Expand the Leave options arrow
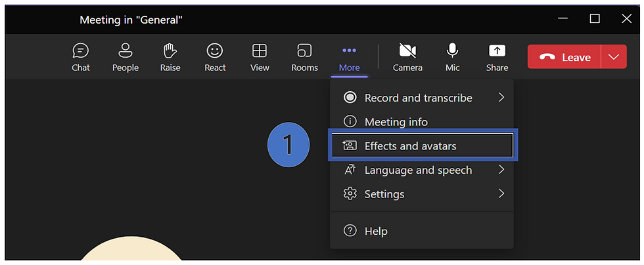 click(x=614, y=57)
